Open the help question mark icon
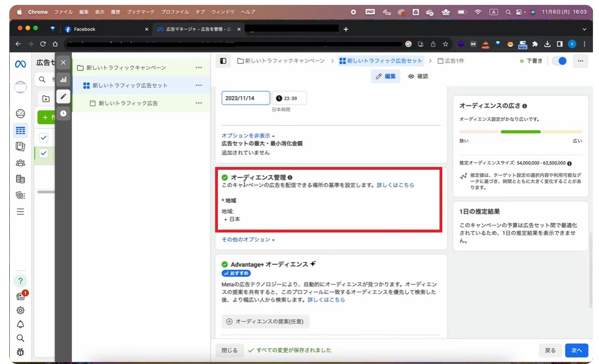 pyautogui.click(x=20, y=281)
